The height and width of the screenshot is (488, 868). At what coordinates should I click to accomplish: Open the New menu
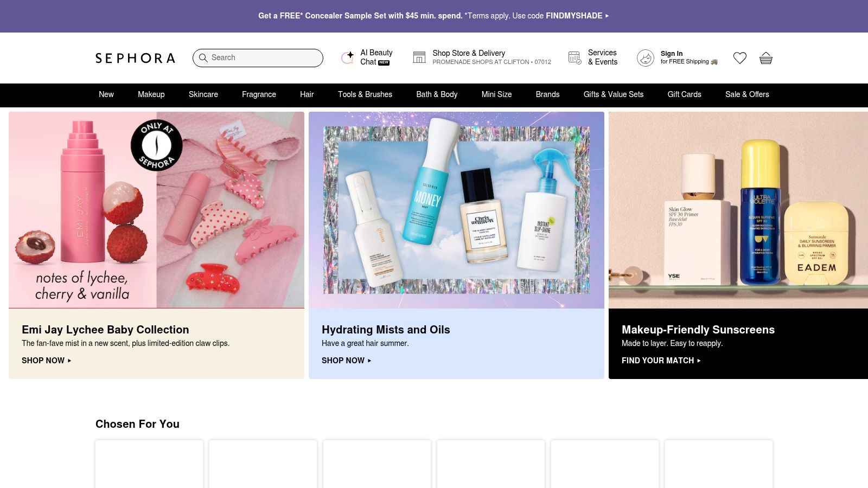[106, 94]
